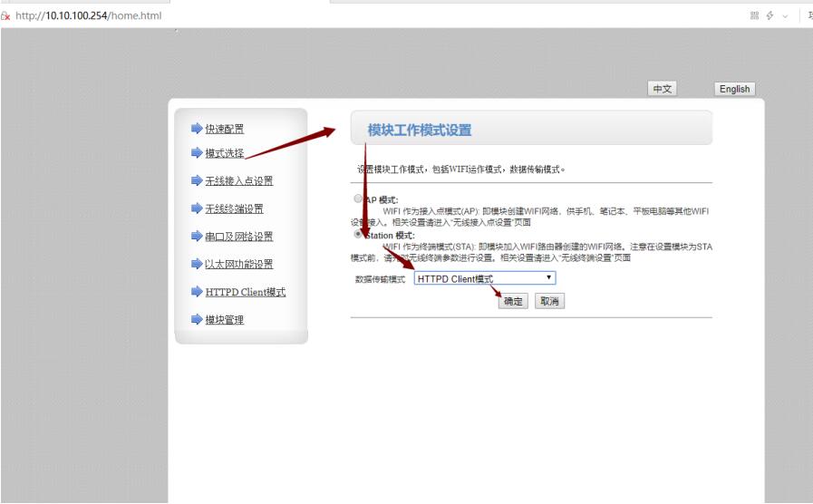Click the arrow icon beside 模块管理
Image resolution: width=813 pixels, height=504 pixels.
pos(197,320)
